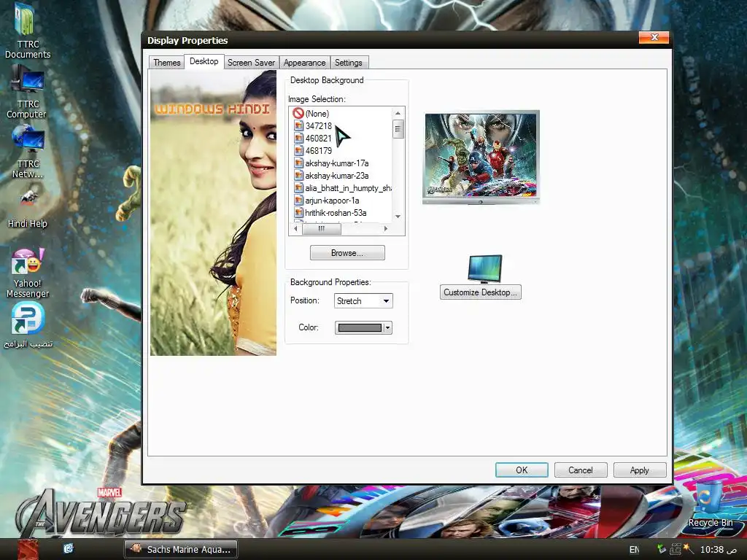Viewport: 747px width, 560px height.
Task: Open Hindi Help desktop shortcut
Action: (27, 209)
